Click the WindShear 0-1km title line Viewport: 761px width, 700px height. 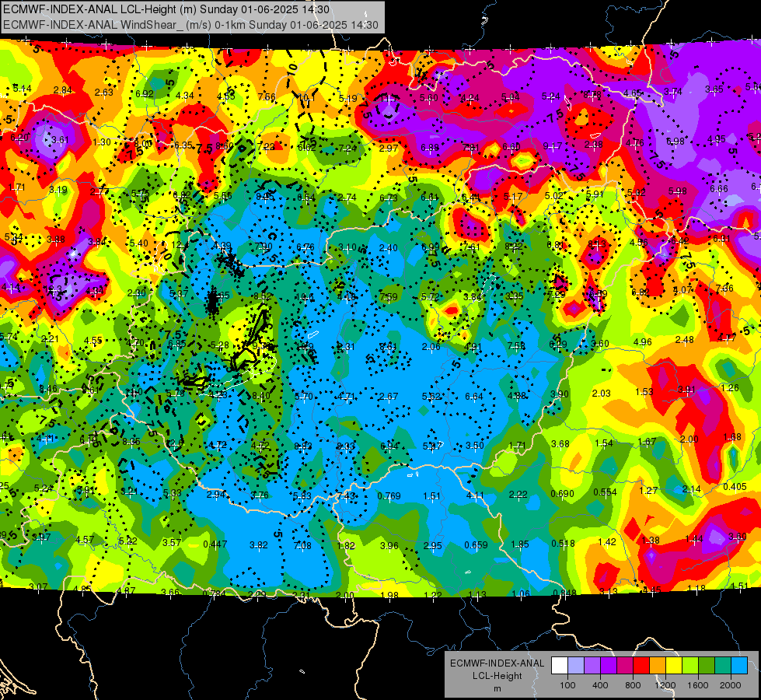190,25
